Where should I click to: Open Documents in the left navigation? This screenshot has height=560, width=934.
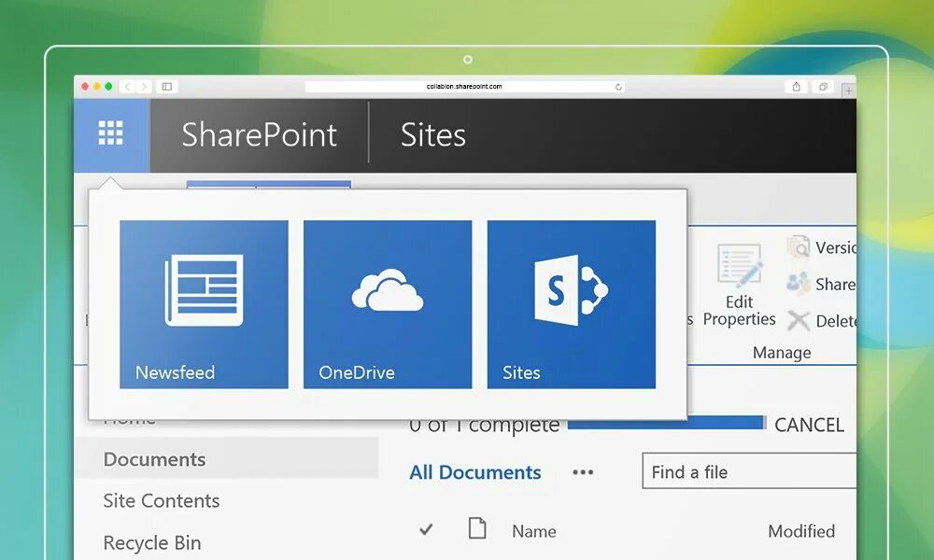coord(226,459)
